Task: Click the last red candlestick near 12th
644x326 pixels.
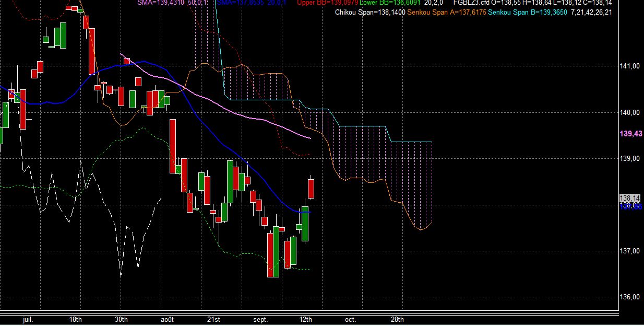Action: pyautogui.click(x=312, y=189)
